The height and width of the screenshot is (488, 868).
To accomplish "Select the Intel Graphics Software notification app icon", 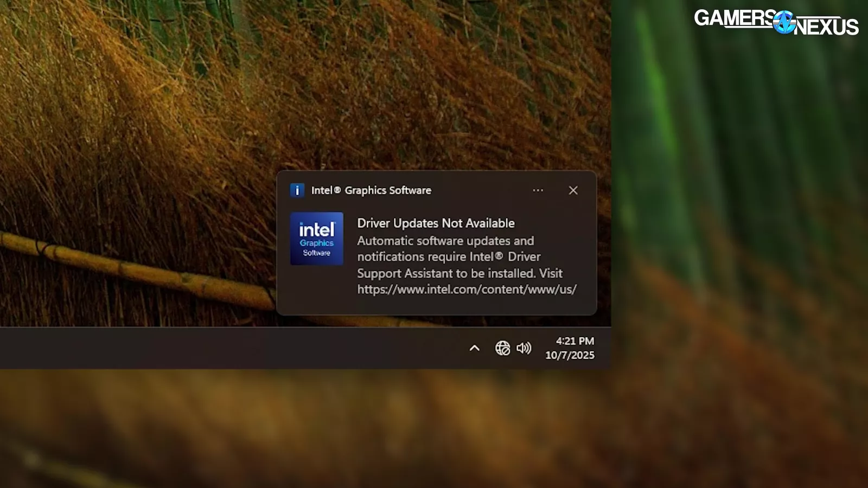I will pyautogui.click(x=297, y=190).
